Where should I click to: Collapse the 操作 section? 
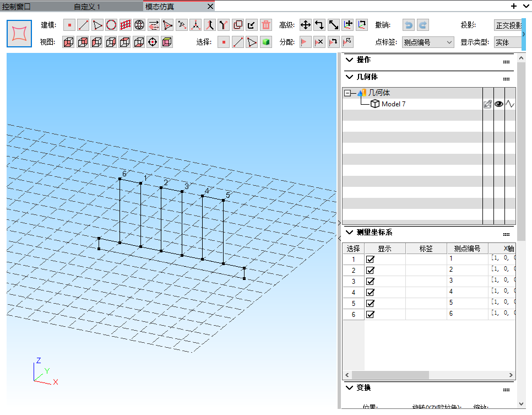point(349,60)
